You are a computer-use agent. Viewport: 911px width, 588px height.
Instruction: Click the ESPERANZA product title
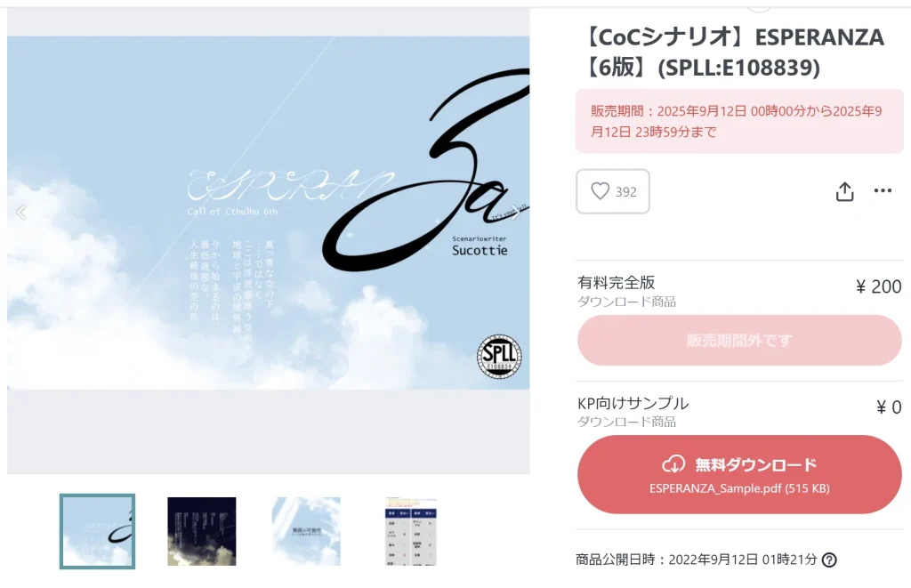[x=734, y=52]
